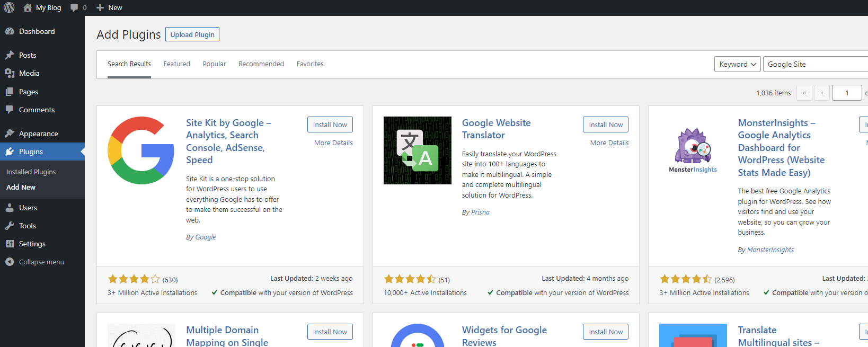The image size is (868, 347).
Task: Open Widgets for Google Reviews title link
Action: (504, 336)
